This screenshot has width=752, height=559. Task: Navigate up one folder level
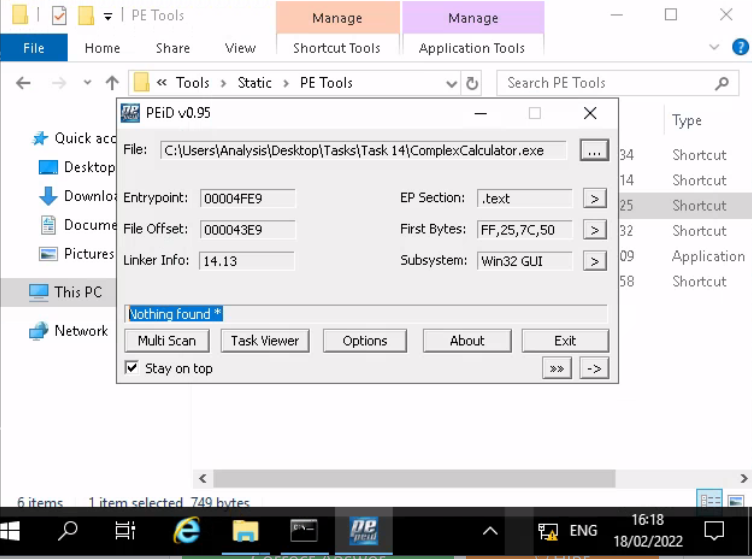point(112,83)
